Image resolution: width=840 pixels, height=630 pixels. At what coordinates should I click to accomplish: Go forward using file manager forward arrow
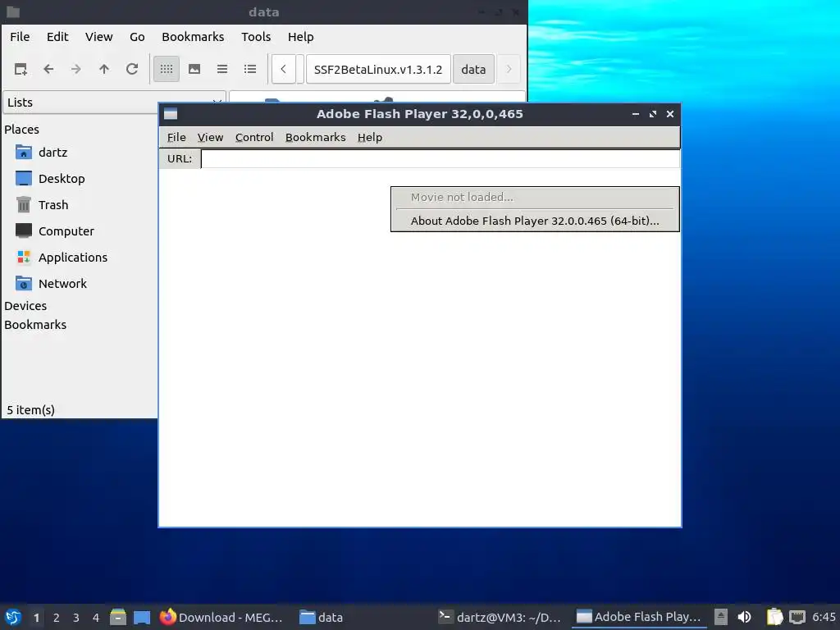point(76,69)
